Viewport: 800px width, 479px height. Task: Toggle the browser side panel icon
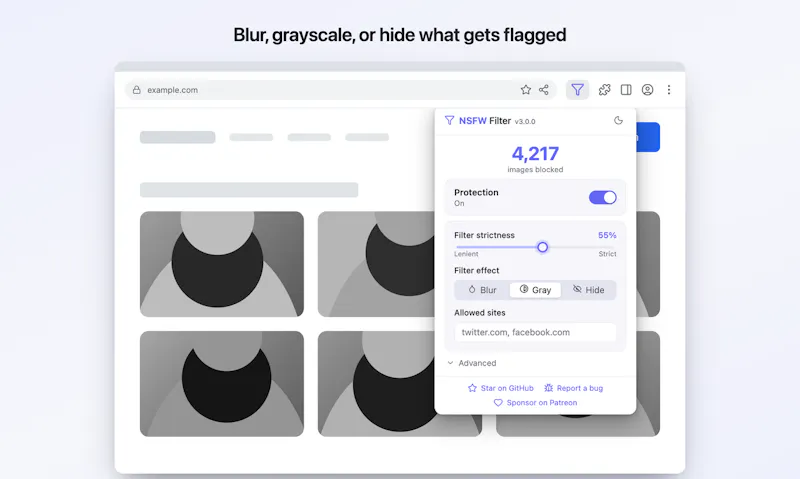pyautogui.click(x=626, y=90)
